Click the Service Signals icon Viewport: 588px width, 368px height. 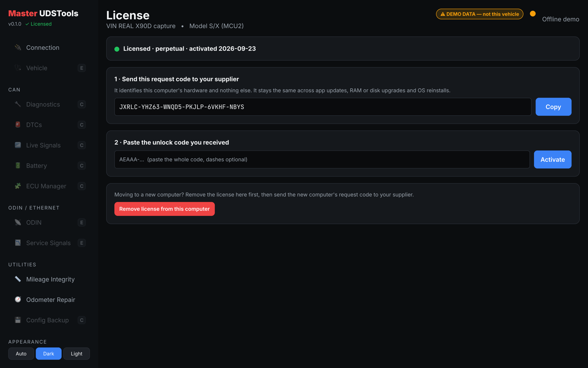point(18,243)
